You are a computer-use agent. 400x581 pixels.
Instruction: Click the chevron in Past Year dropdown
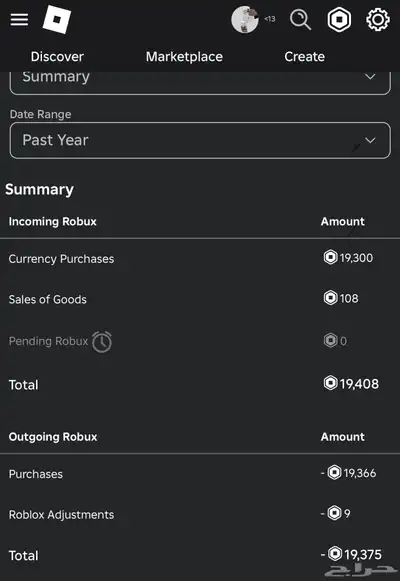[x=370, y=140]
